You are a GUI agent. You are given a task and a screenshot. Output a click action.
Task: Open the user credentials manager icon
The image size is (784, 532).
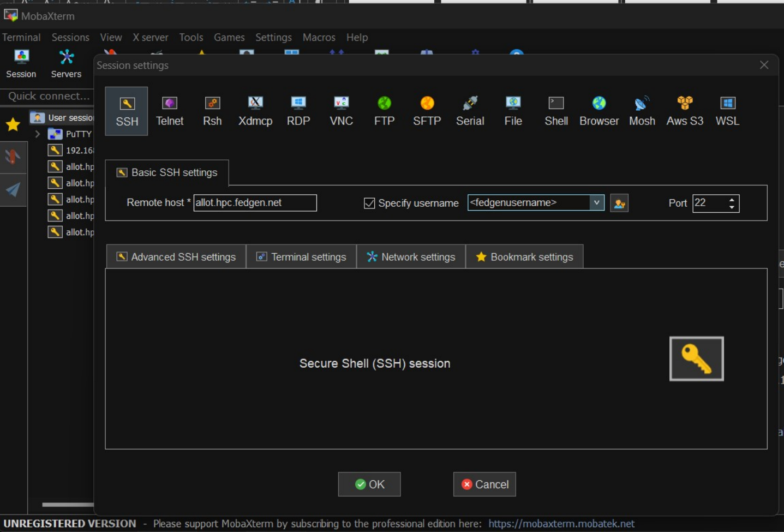click(x=619, y=203)
